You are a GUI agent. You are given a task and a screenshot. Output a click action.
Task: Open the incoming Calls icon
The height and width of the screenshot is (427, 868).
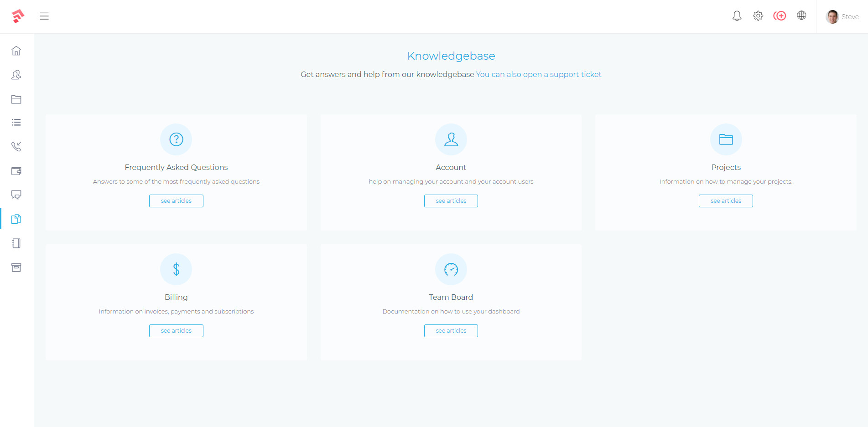16,147
